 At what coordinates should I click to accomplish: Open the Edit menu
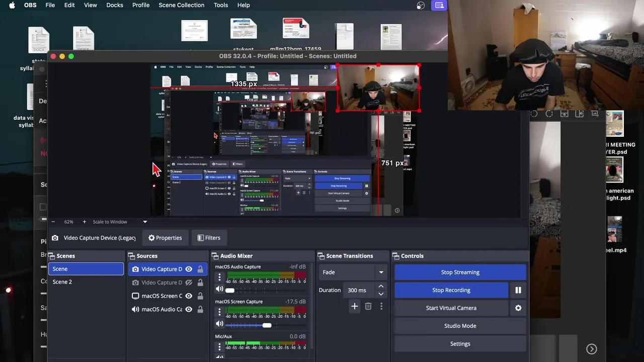pyautogui.click(x=69, y=5)
